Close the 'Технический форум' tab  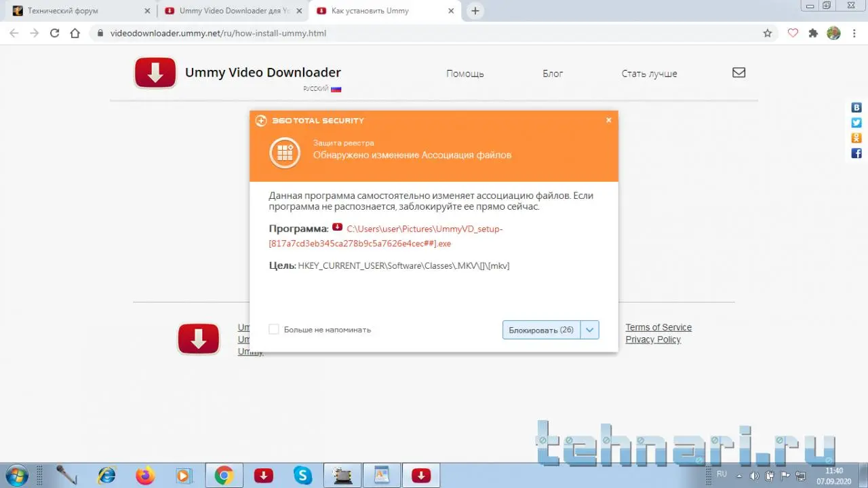147,11
